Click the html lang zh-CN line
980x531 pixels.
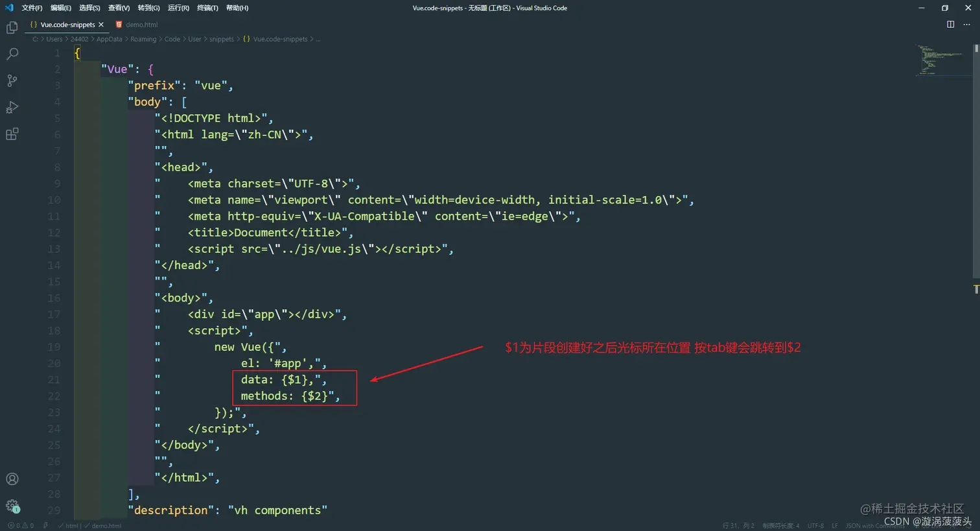[234, 135]
